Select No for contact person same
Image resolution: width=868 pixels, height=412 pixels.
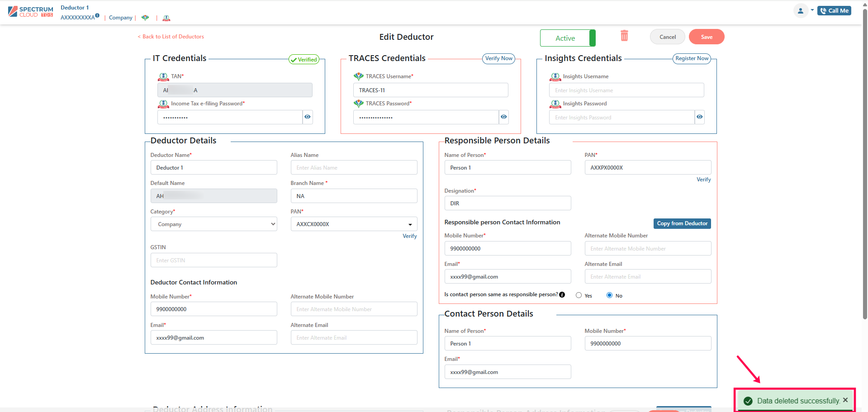click(609, 295)
